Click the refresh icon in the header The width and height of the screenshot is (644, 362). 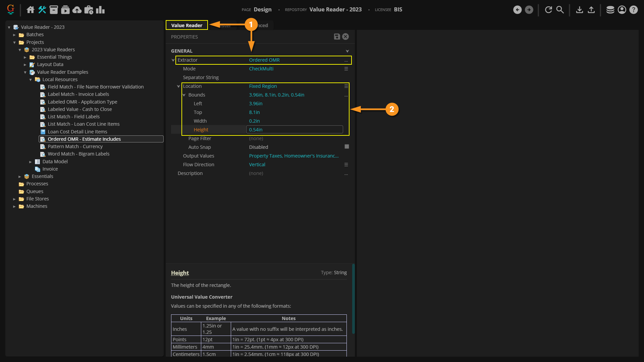[548, 10]
